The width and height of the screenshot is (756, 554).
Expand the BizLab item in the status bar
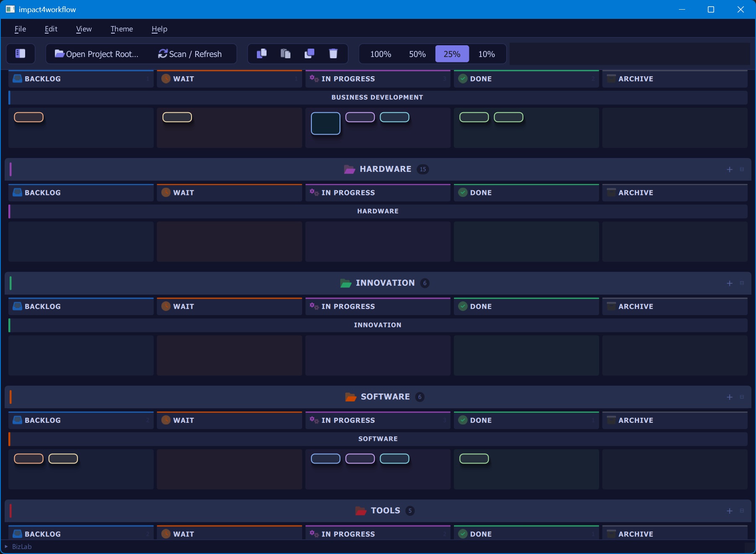coord(6,546)
